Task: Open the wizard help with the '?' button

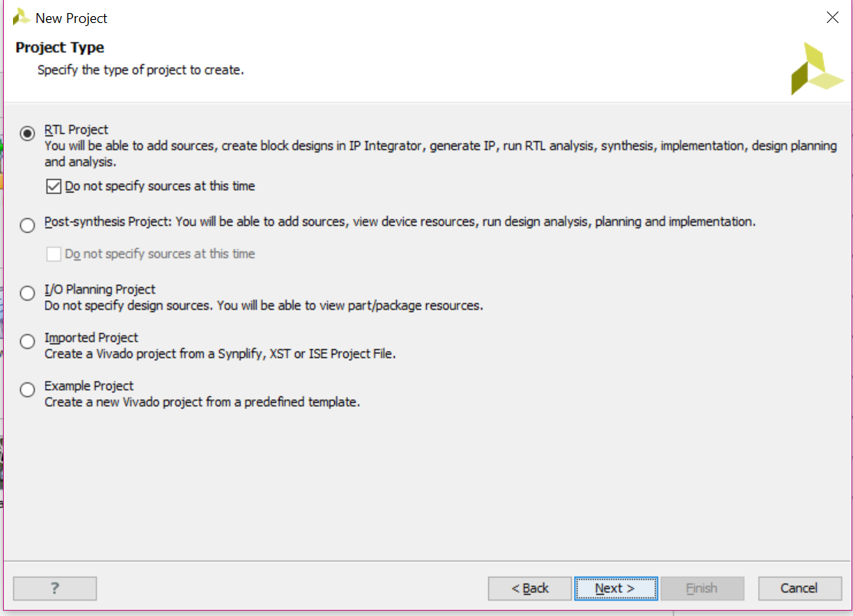Action: (54, 588)
